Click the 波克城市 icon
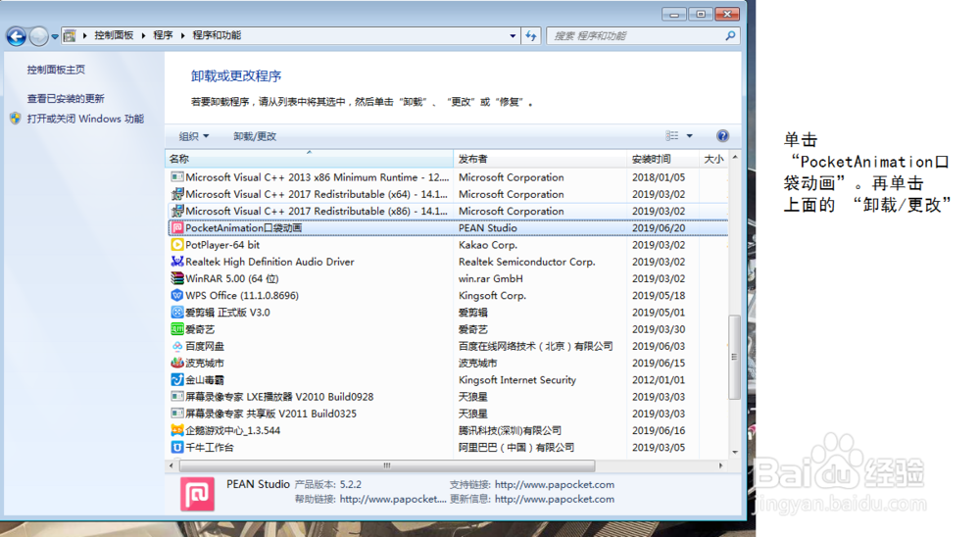Viewport: 980px width, 537px height. click(177, 364)
